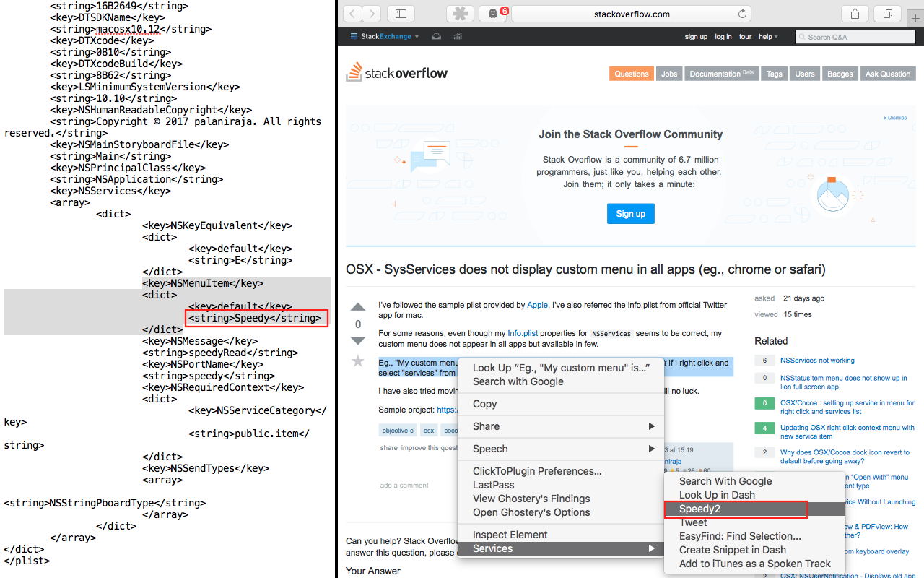924x578 pixels.
Task: Click the Ask Question button
Action: (x=888, y=74)
